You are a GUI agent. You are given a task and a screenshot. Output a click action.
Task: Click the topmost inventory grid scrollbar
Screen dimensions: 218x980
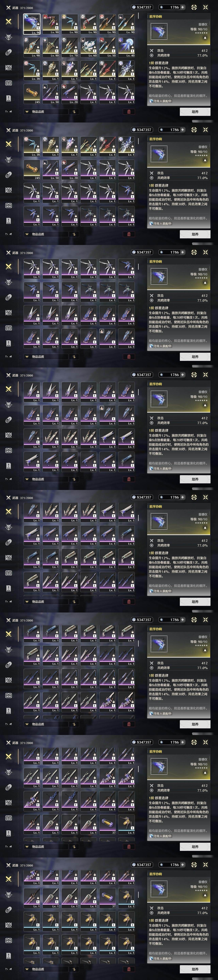tap(138, 16)
